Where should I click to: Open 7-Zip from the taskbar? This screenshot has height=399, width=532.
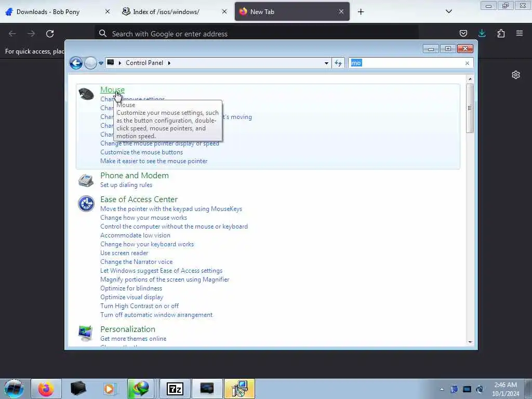[x=175, y=389]
